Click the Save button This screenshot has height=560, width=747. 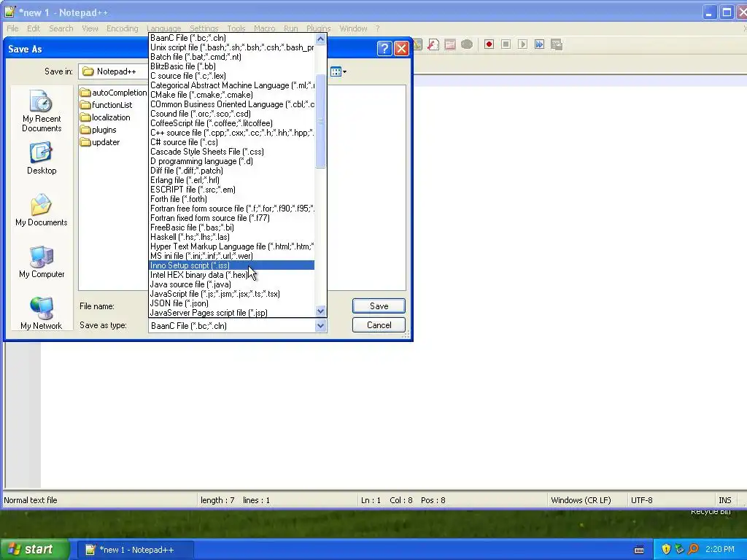coord(379,306)
